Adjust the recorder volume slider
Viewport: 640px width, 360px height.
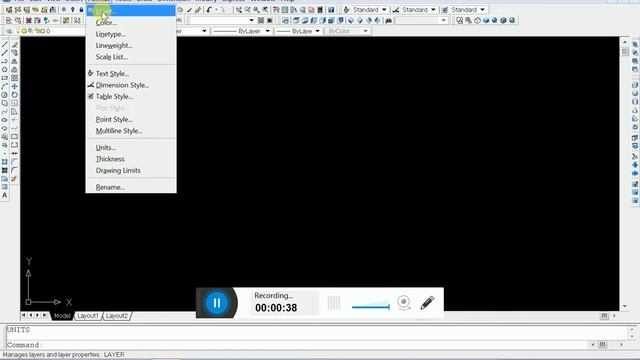tap(371, 305)
